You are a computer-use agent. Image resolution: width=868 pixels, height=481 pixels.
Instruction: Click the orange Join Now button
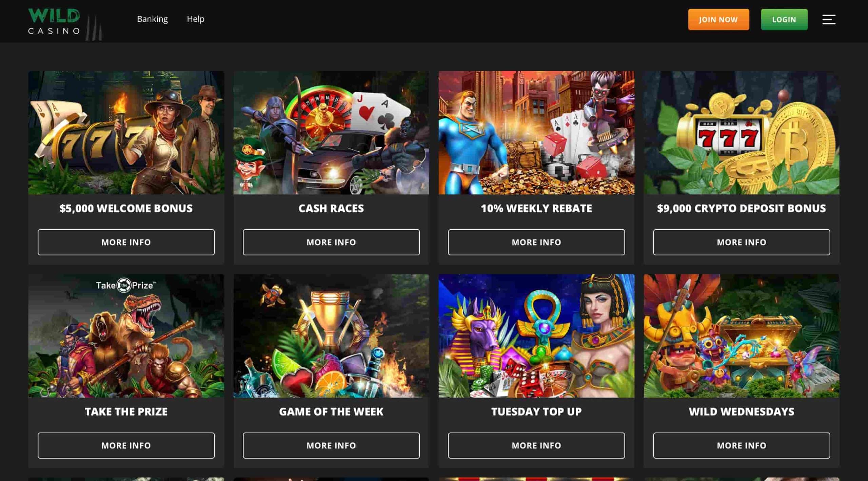(x=718, y=20)
